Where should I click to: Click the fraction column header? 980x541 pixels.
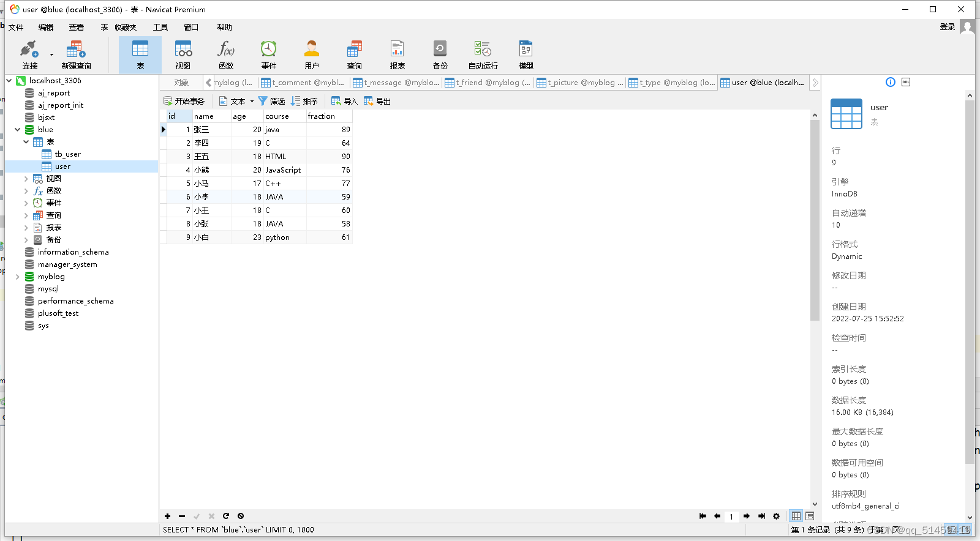click(x=329, y=116)
